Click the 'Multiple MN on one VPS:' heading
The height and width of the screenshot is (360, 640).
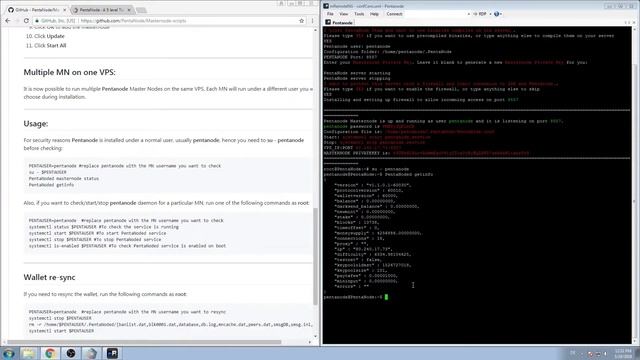point(69,72)
